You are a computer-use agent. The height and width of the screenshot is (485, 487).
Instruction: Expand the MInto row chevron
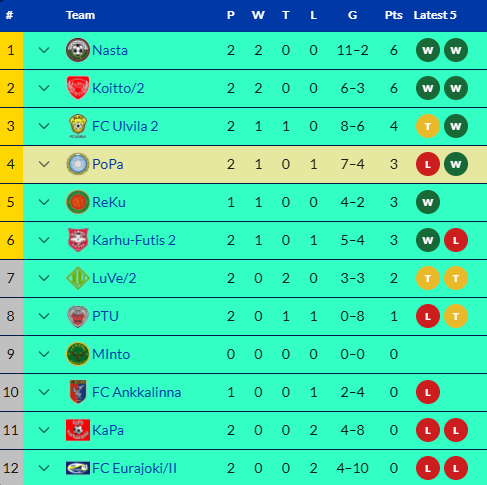tap(44, 354)
